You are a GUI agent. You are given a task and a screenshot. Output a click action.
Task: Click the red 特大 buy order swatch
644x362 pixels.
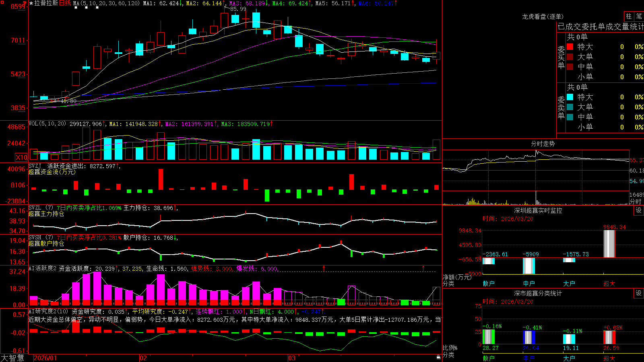570,47
